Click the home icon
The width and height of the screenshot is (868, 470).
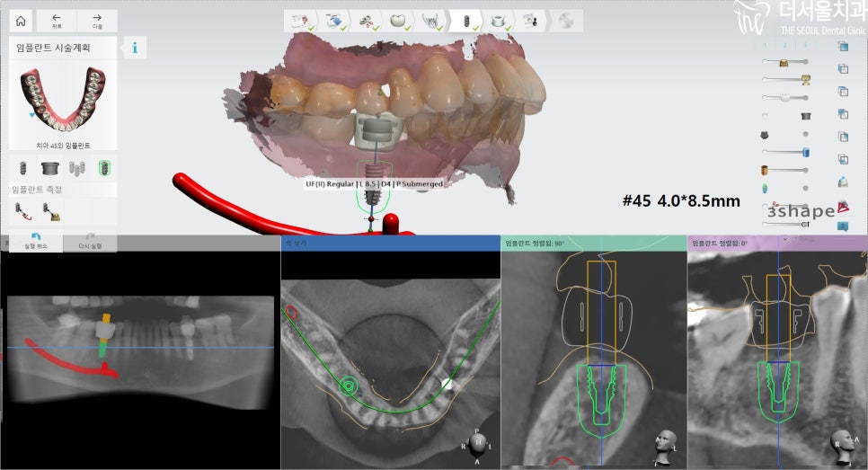coord(20,22)
